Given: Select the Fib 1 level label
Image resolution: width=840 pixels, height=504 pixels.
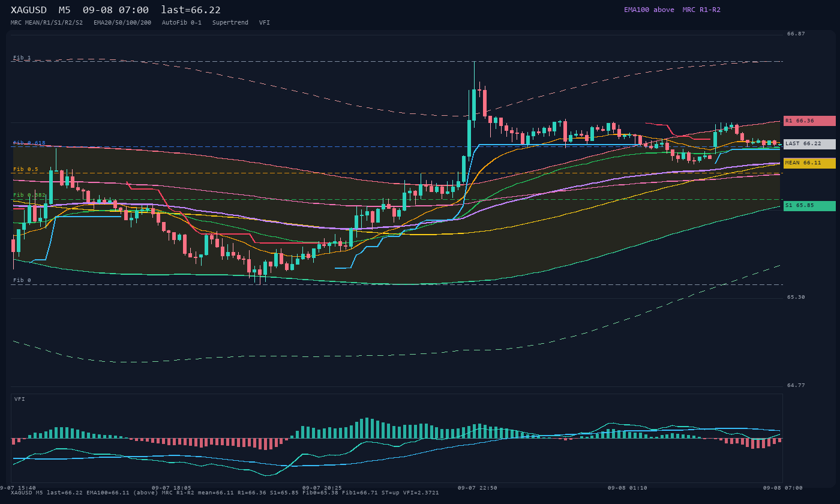Looking at the screenshot, I should 22,58.
